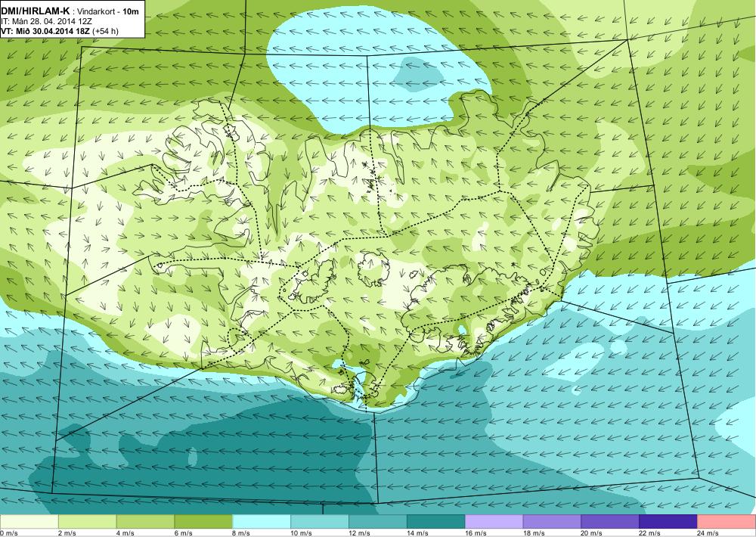
Task: Select the '16 m/s' legend label
Action: 476,533
